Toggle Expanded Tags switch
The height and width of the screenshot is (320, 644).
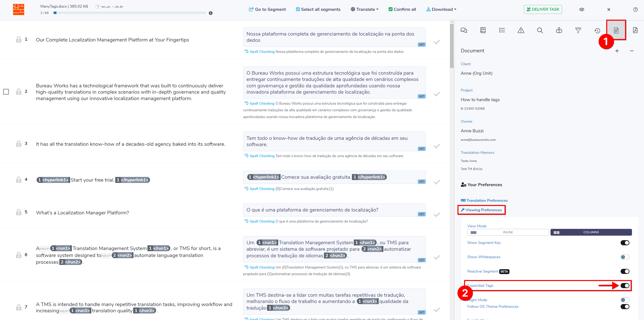click(625, 285)
